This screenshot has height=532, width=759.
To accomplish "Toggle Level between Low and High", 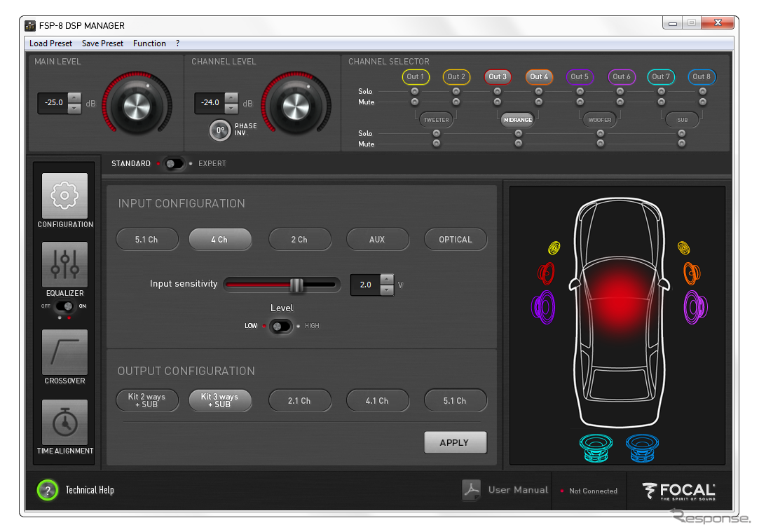I will coord(281,326).
